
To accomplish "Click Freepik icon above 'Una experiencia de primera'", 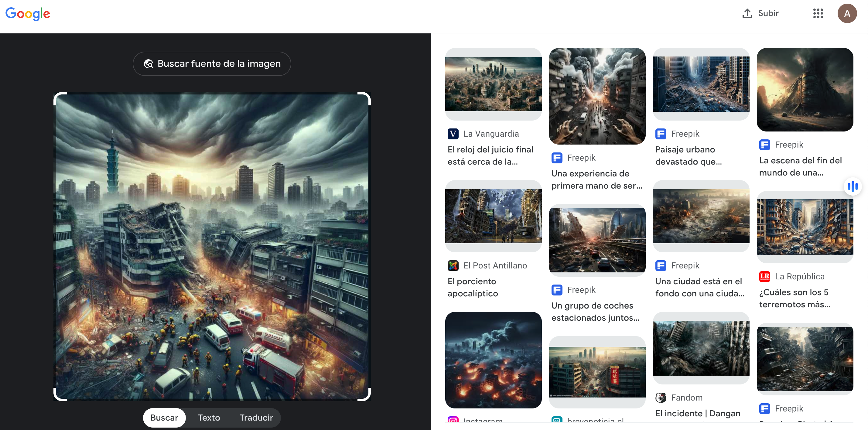I will 557,158.
